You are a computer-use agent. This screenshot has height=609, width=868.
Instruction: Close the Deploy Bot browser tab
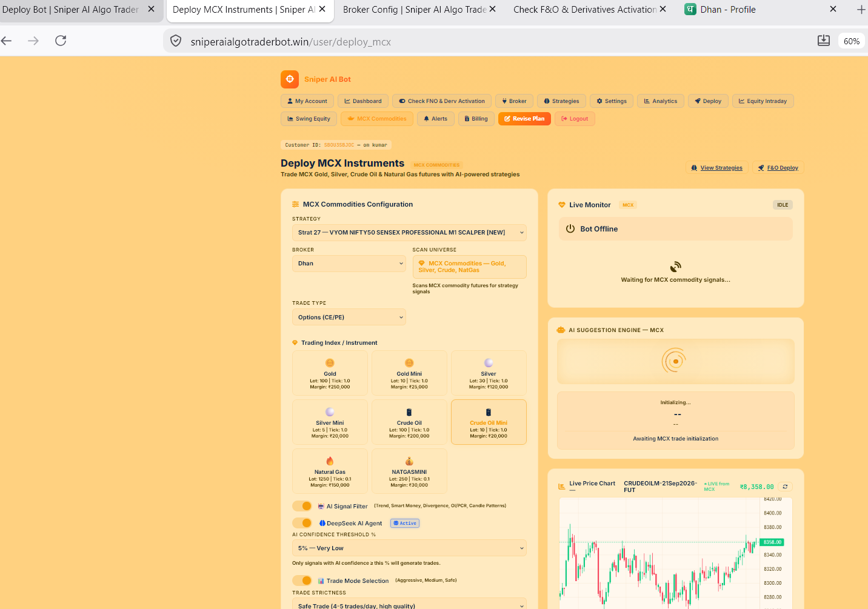[x=152, y=9]
